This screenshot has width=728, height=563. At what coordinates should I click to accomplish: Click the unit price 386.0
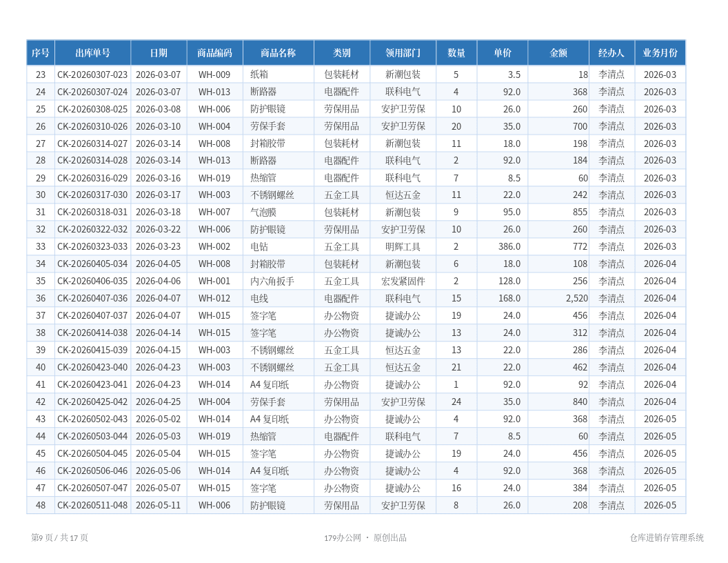pyautogui.click(x=509, y=247)
